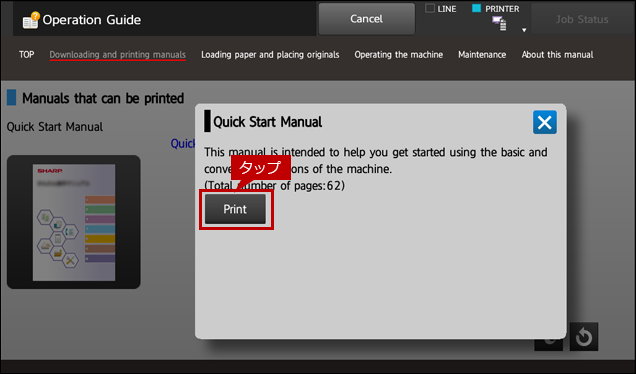The height and width of the screenshot is (374, 636).
Task: Click the circular reload arrow icon
Action: pyautogui.click(x=584, y=337)
